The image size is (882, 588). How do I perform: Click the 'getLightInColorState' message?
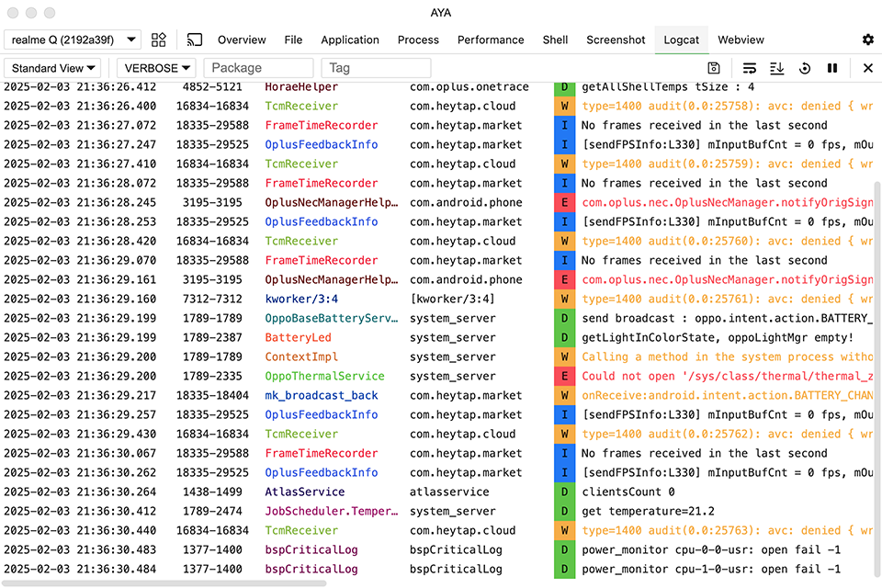click(x=718, y=337)
